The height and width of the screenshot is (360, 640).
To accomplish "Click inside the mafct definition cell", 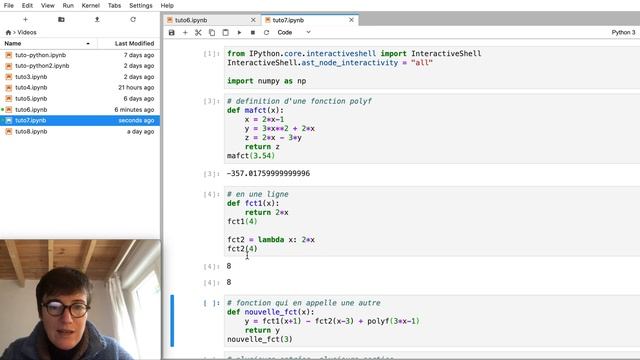I will coord(432,129).
